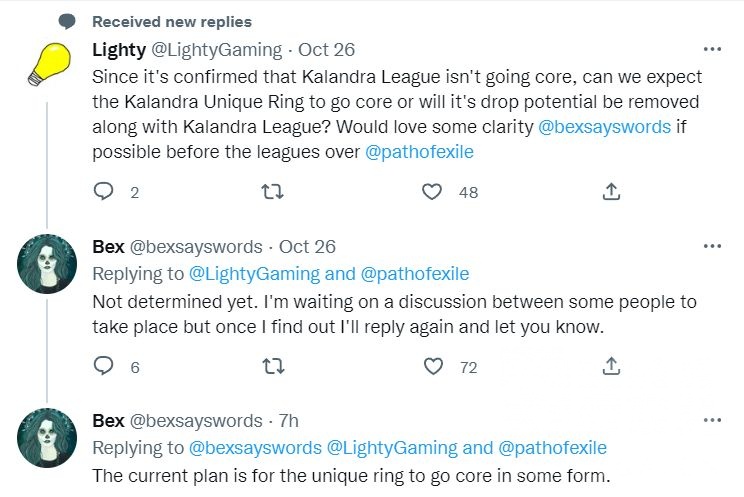Share Bex's Oct 26 reply

tap(611, 367)
